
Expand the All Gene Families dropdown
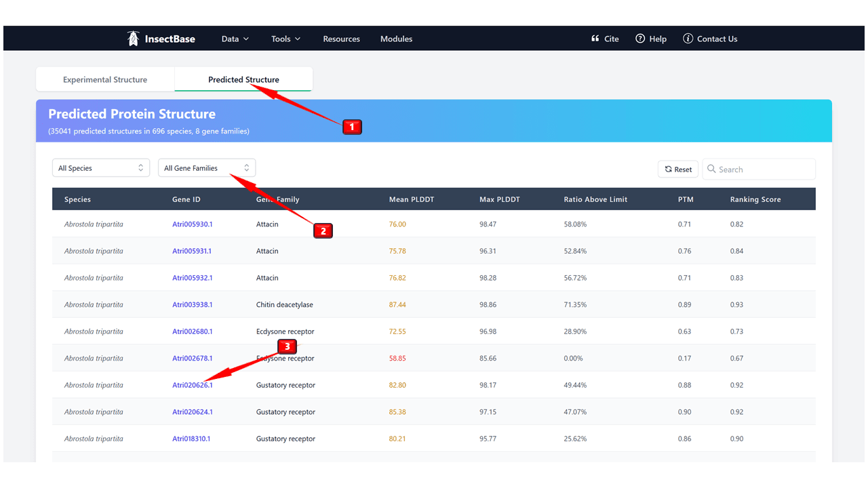(207, 168)
